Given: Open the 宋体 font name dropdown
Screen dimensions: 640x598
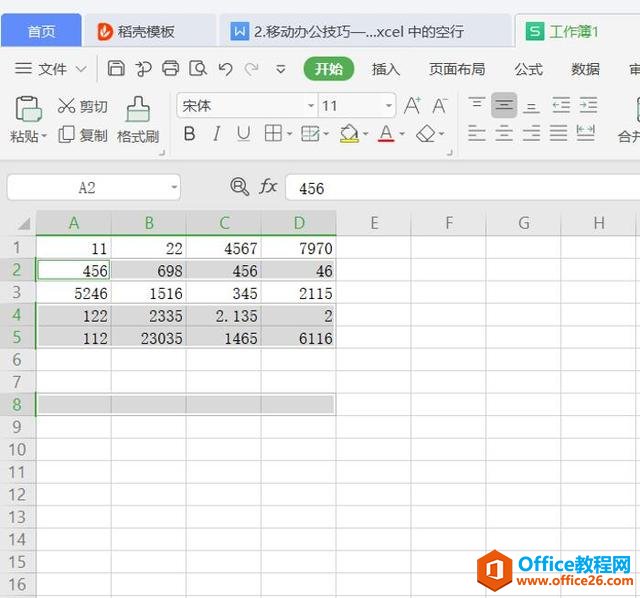Looking at the screenshot, I should point(311,106).
